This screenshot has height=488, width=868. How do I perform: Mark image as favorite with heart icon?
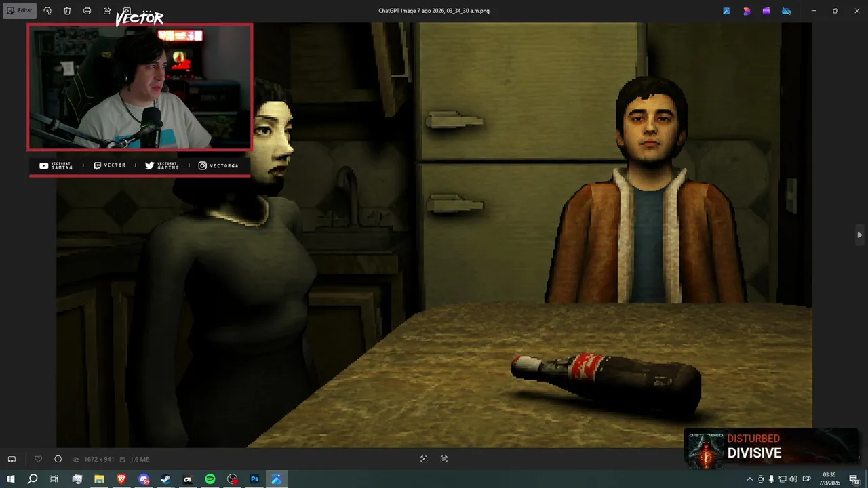(x=38, y=459)
